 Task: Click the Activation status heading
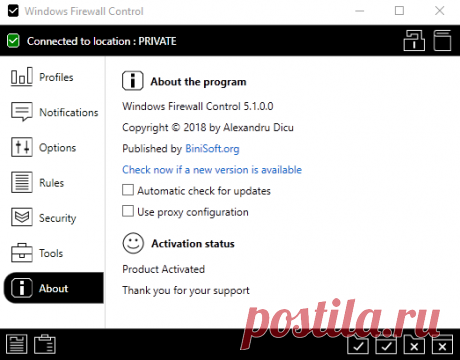[x=193, y=244]
